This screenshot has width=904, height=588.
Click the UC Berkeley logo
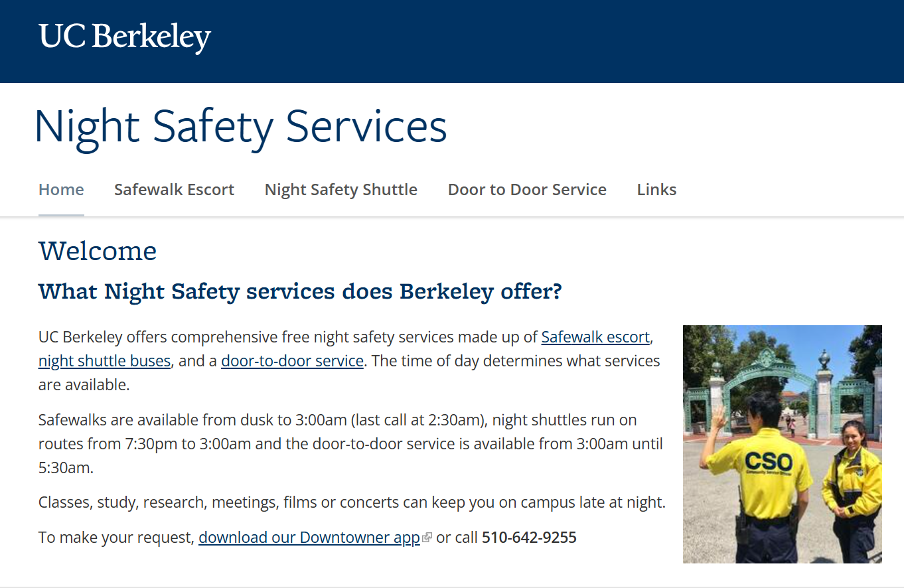[125, 37]
